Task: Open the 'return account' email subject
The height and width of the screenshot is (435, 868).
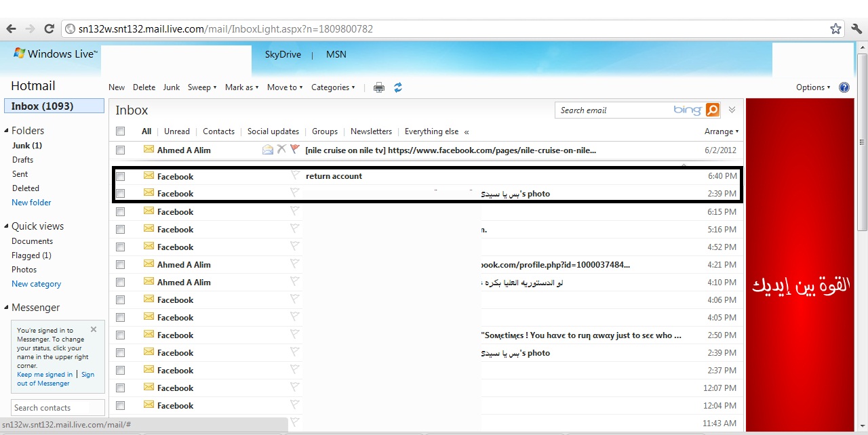Action: 334,176
